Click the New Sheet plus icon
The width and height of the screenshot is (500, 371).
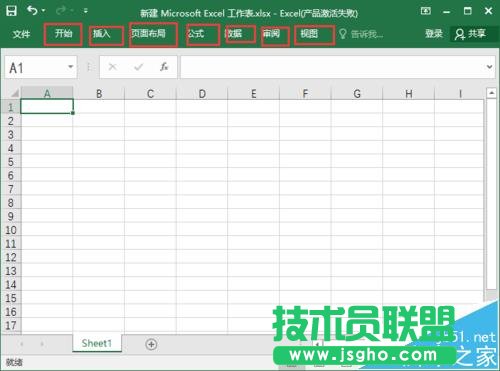coord(151,344)
